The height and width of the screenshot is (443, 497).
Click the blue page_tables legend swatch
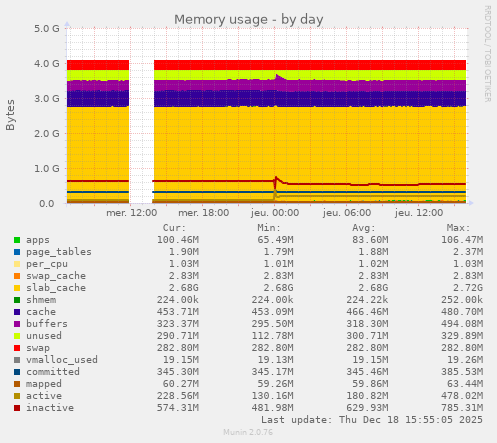(17, 252)
